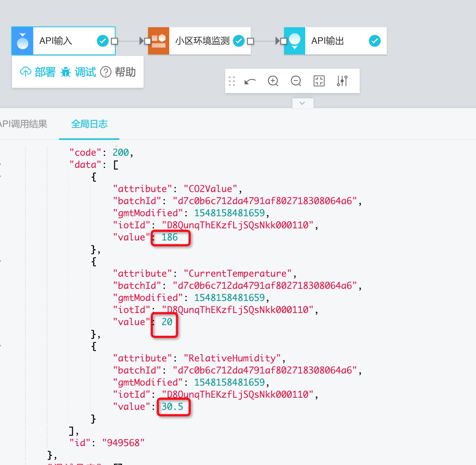Click the 部署 deploy button
Image resolution: width=476 pixels, height=465 pixels.
pyautogui.click(x=38, y=72)
